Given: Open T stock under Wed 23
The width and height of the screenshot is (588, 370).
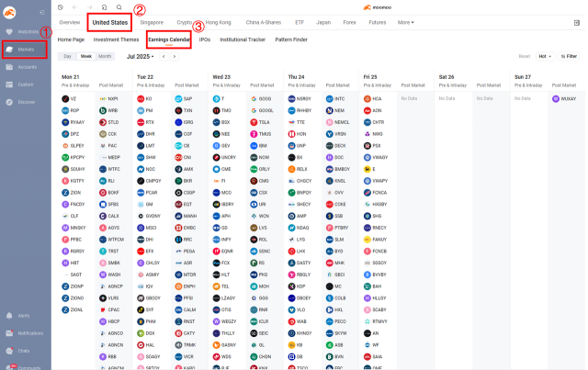Looking at the screenshot, I should 219,99.
